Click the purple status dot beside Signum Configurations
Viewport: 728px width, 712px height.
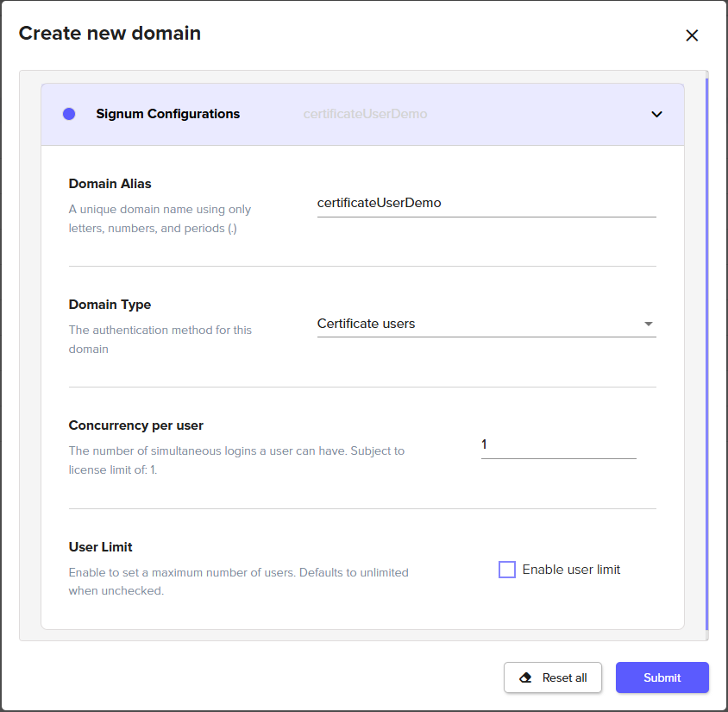(69, 114)
